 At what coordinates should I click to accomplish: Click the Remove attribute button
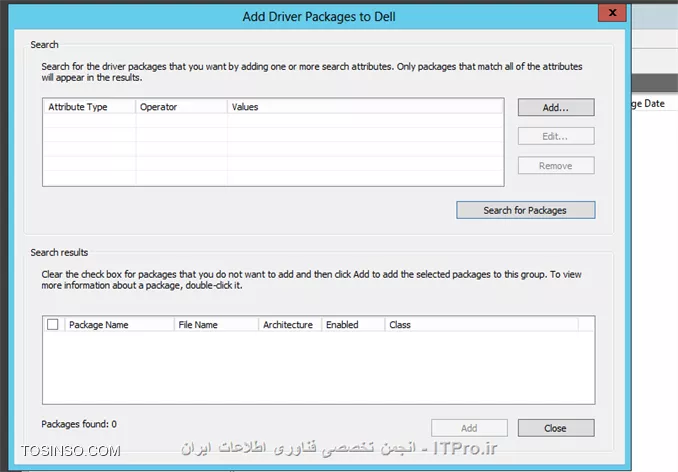556,166
